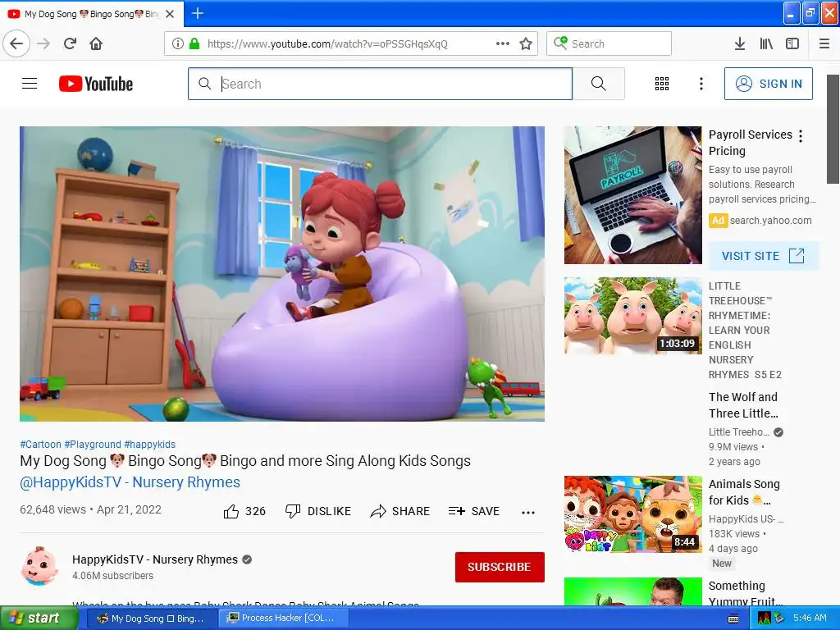The width and height of the screenshot is (840, 630).
Task: Open a new browser tab
Action: click(x=198, y=13)
